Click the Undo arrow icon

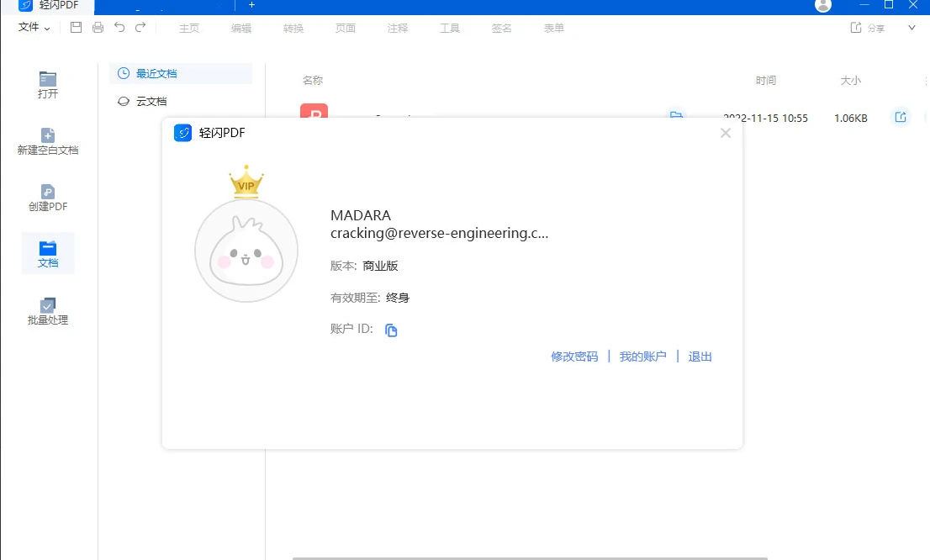[119, 27]
